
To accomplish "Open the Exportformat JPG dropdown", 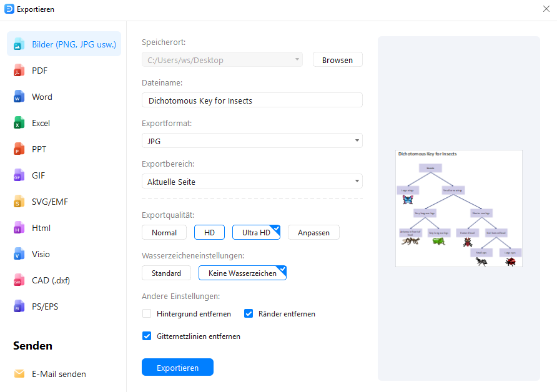I will coord(252,140).
